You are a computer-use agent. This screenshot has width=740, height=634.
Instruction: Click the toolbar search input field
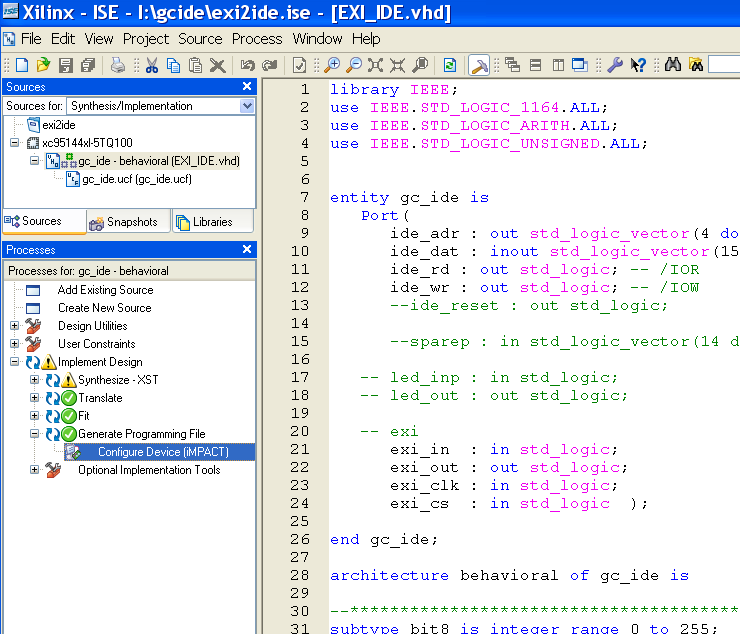[724, 65]
